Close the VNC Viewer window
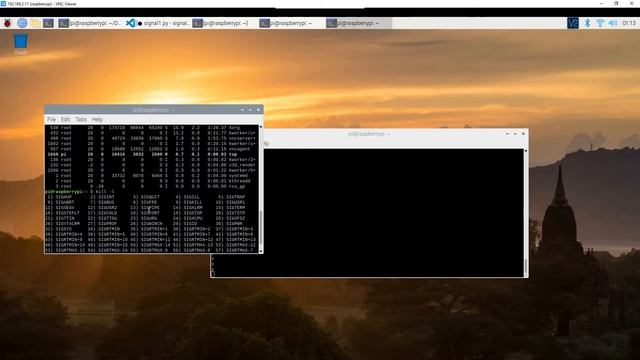The width and height of the screenshot is (640, 360). click(x=632, y=3)
